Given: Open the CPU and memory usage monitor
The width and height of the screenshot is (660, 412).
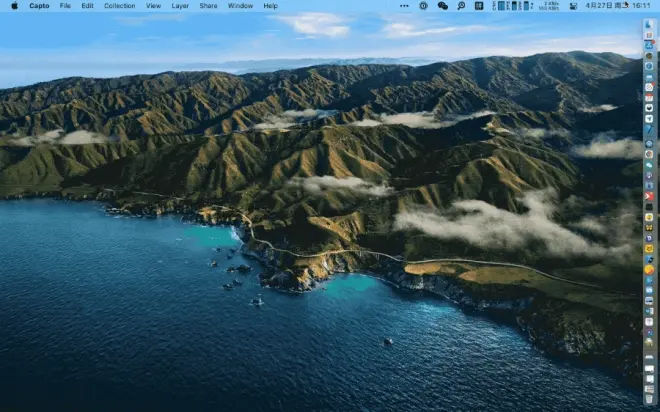Looking at the screenshot, I should coord(513,6).
